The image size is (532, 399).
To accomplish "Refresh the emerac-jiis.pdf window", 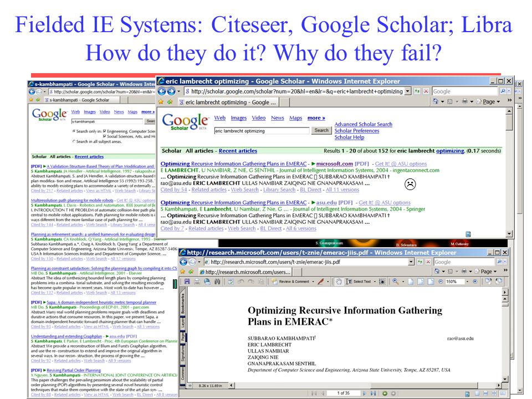I will click(x=420, y=262).
